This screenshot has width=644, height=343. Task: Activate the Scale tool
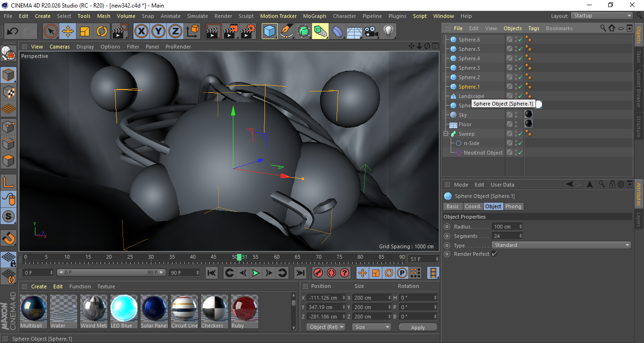tap(85, 32)
